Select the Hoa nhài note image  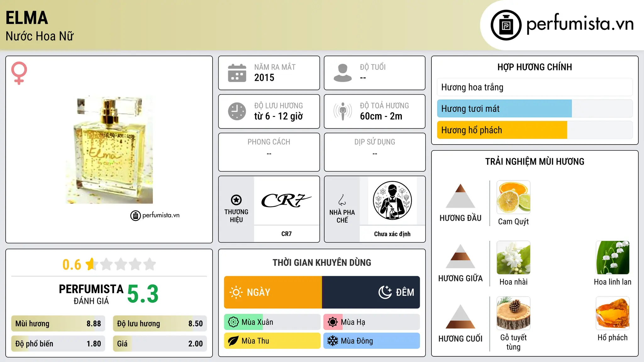coord(514,258)
